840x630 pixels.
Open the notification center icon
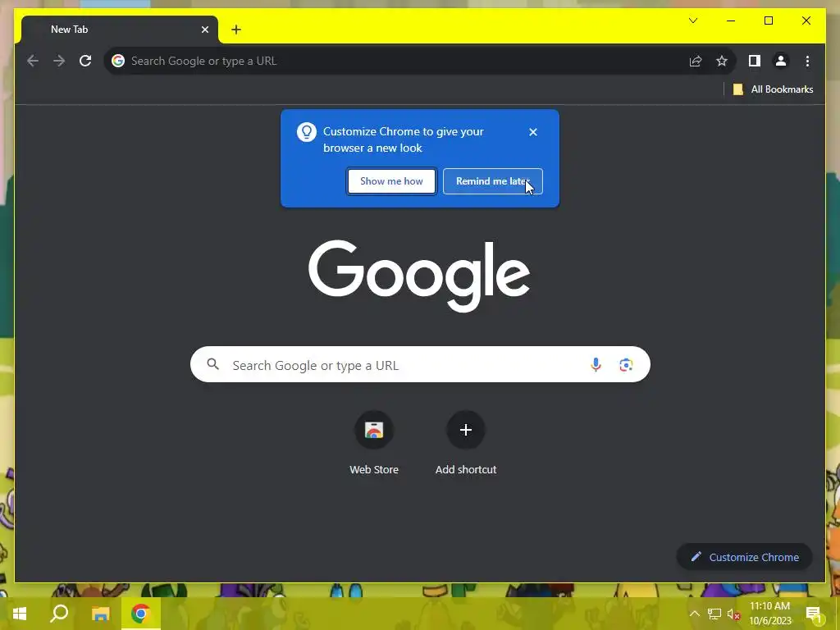point(813,614)
